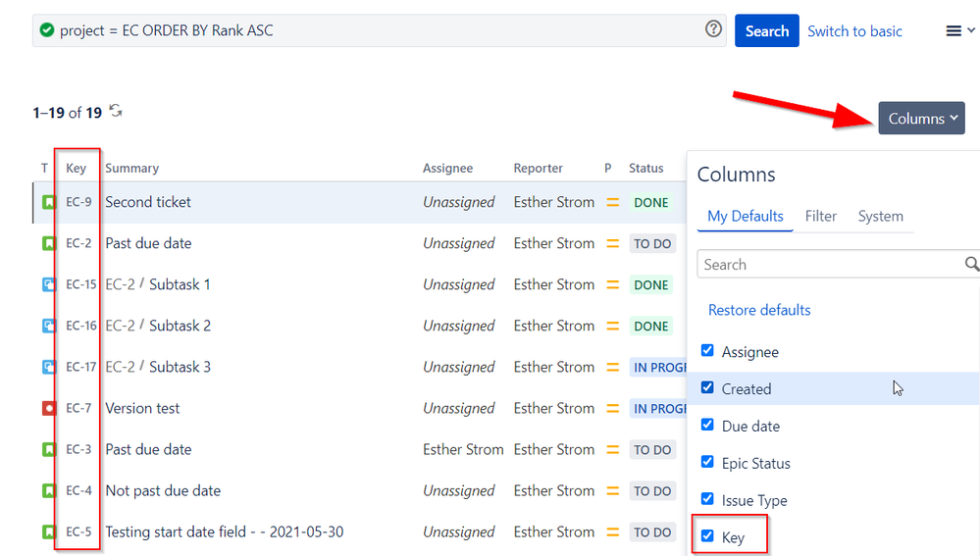Switch to the My Defaults tab
This screenshot has width=980, height=556.
tap(745, 216)
